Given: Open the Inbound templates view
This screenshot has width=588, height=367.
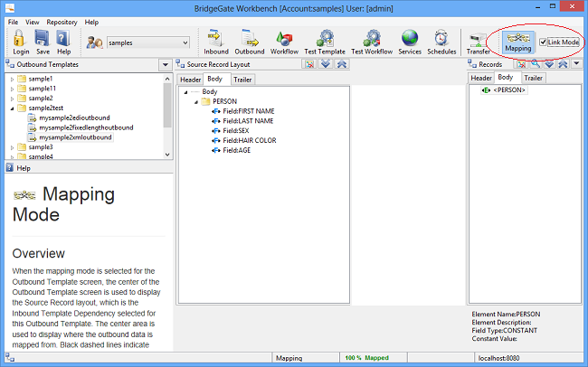Looking at the screenshot, I should click(x=215, y=42).
